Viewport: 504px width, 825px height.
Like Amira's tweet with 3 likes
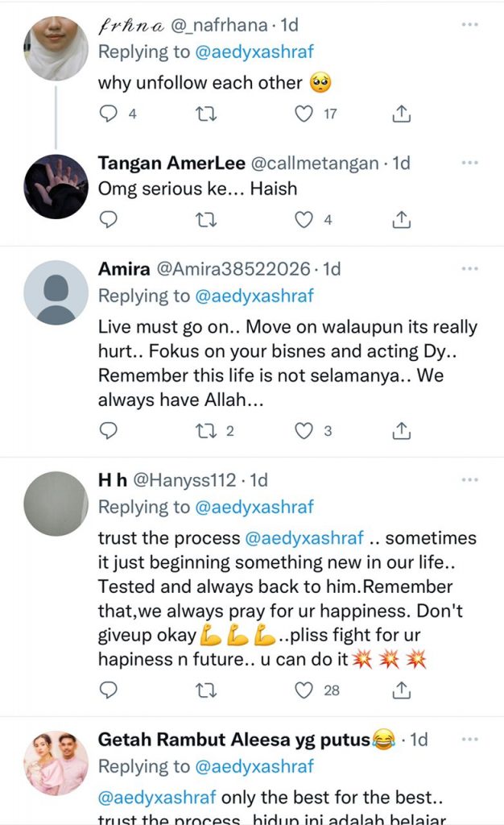pyautogui.click(x=304, y=431)
